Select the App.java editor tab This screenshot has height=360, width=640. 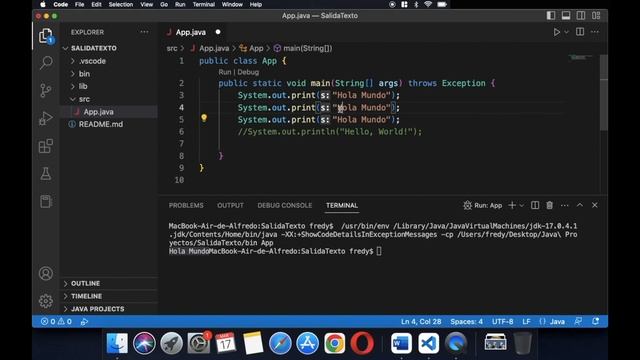coord(193,32)
